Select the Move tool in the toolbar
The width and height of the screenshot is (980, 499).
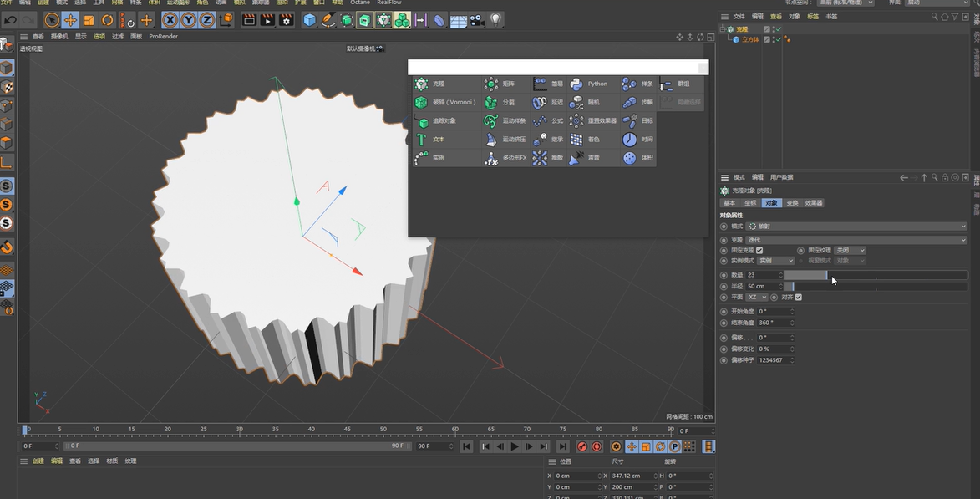[70, 19]
